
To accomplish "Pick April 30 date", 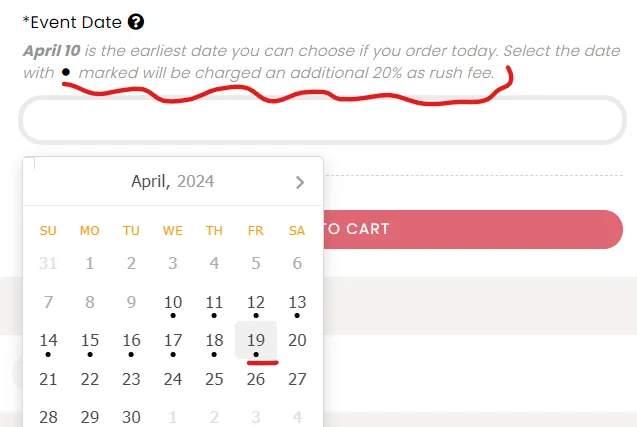I will click(131, 417).
